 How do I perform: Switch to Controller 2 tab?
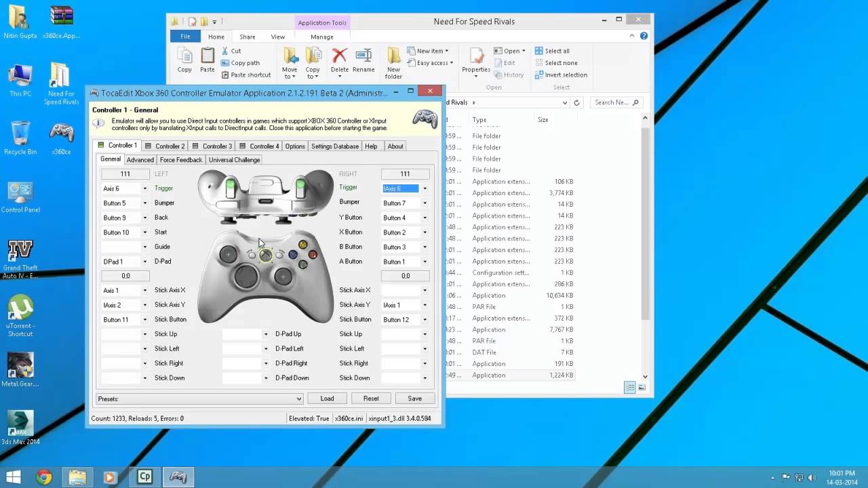(x=164, y=146)
